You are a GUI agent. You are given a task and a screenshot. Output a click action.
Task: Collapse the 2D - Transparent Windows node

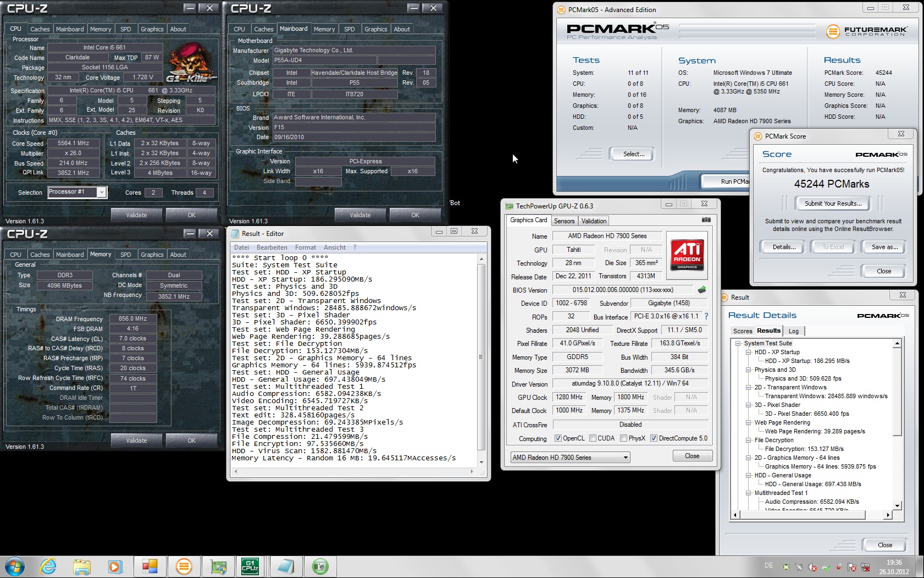tap(749, 387)
